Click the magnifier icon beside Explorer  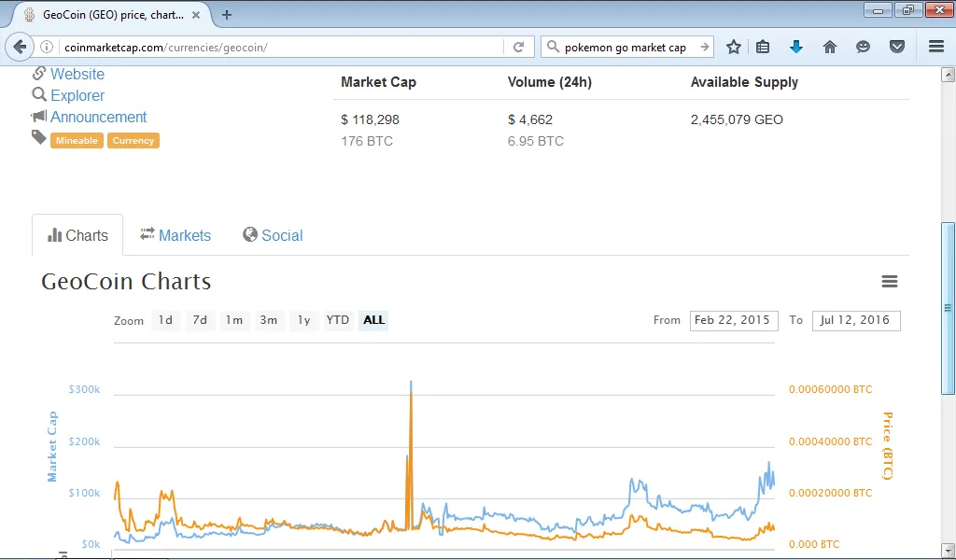point(39,94)
